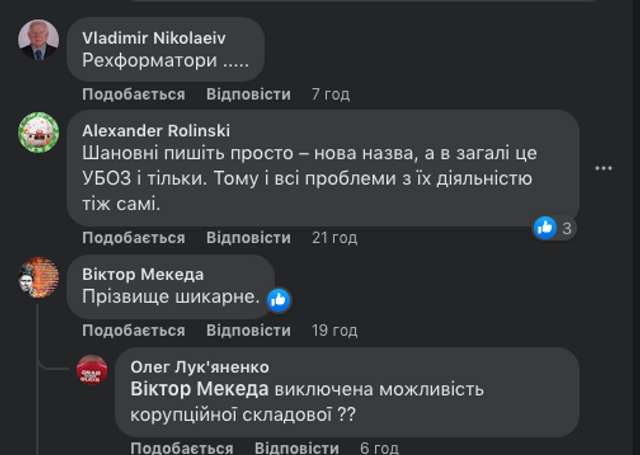
Task: Click the mentioned Віктор Мекеда tag in reply
Action: [x=200, y=389]
